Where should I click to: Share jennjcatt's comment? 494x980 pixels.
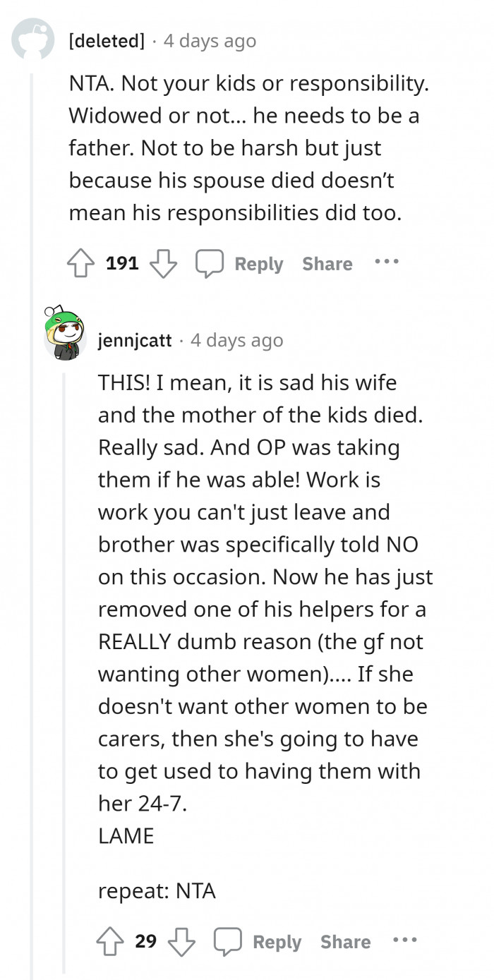[346, 942]
